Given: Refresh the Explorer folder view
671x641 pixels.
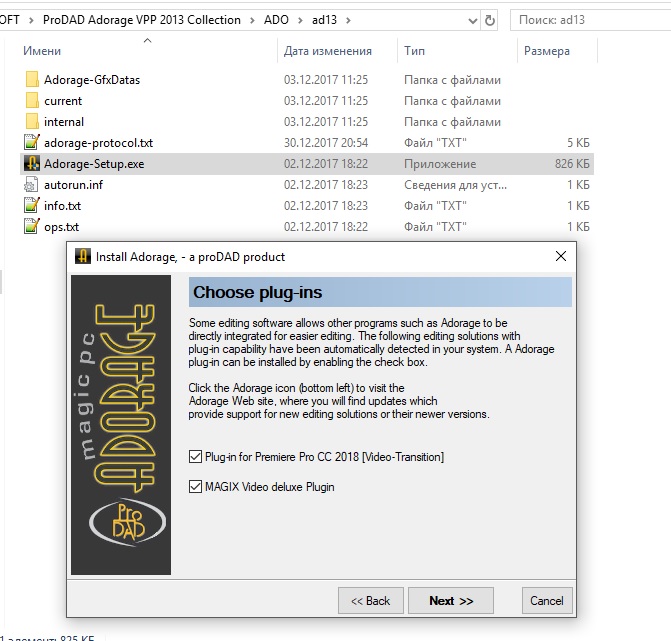Looking at the screenshot, I should pos(490,20).
